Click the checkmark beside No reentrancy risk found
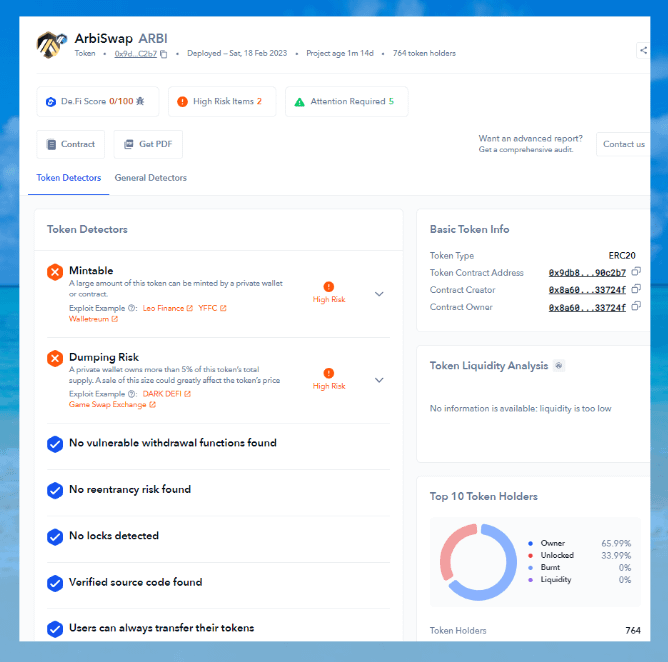 click(x=55, y=490)
